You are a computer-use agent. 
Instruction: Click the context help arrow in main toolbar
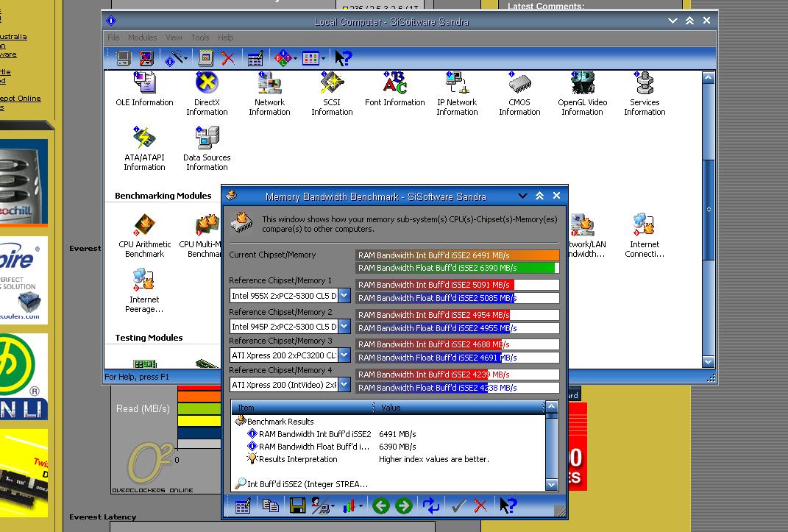[344, 58]
